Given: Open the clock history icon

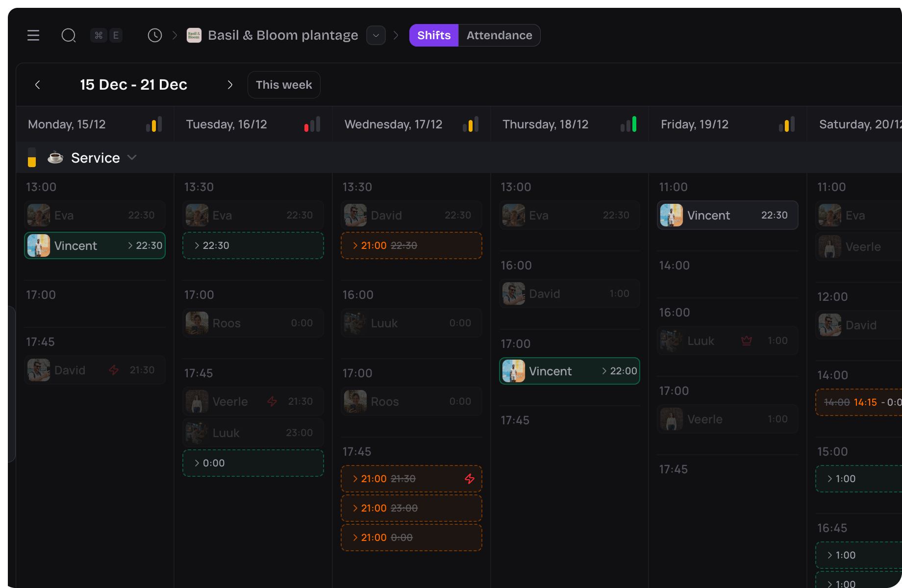Looking at the screenshot, I should click(x=155, y=35).
